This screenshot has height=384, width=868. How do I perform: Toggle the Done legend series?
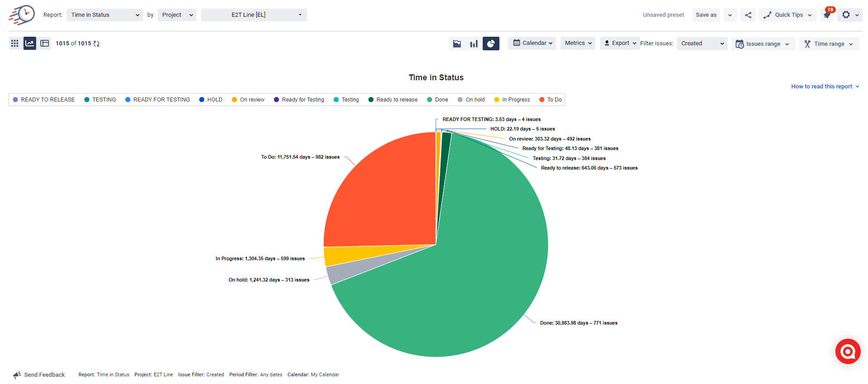coord(437,100)
